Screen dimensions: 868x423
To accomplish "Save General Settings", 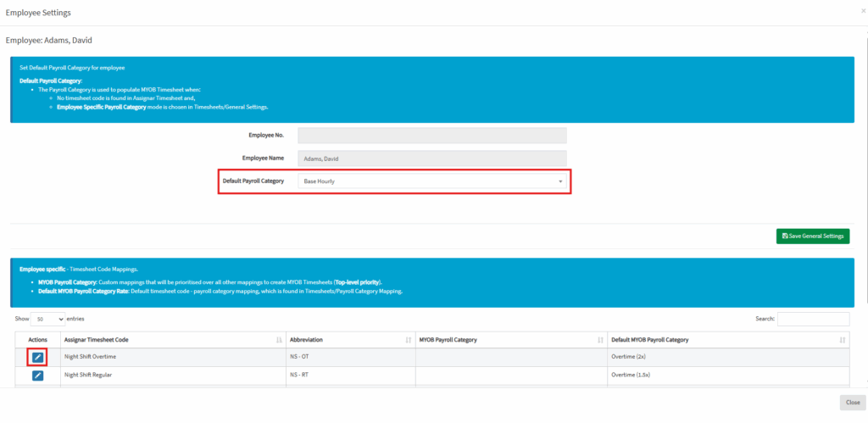I will point(812,236).
